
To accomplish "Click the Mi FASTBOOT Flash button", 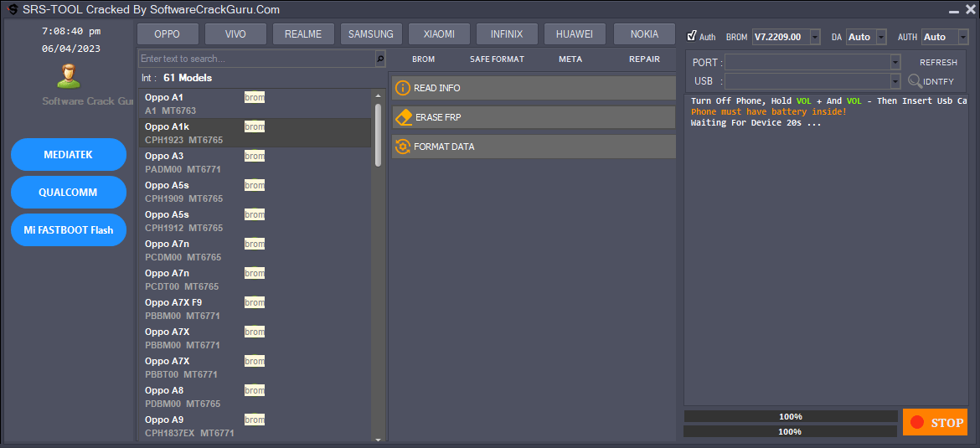I will point(69,229).
